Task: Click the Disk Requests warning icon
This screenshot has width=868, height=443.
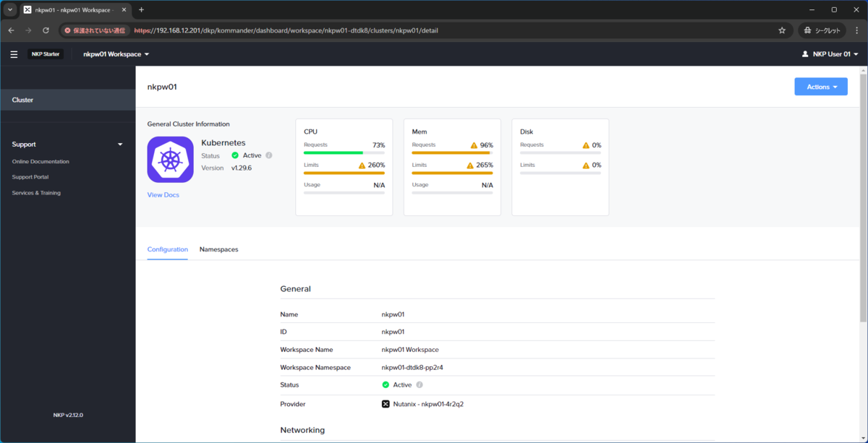Action: tap(586, 145)
